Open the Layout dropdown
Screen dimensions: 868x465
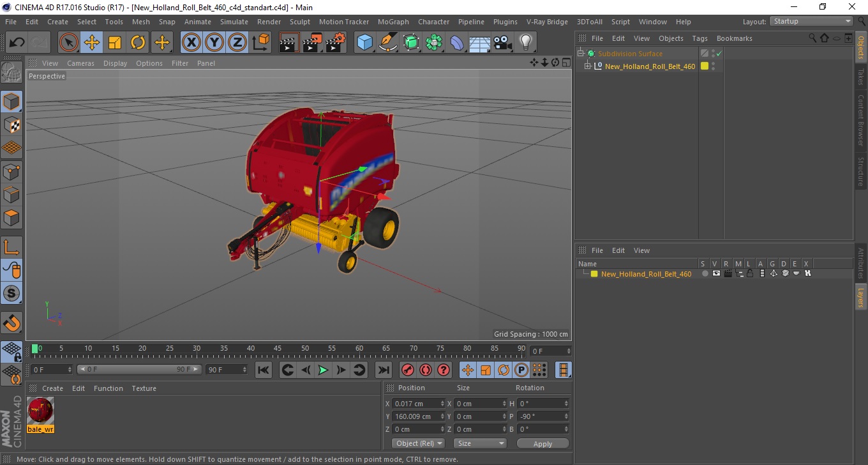tap(811, 21)
